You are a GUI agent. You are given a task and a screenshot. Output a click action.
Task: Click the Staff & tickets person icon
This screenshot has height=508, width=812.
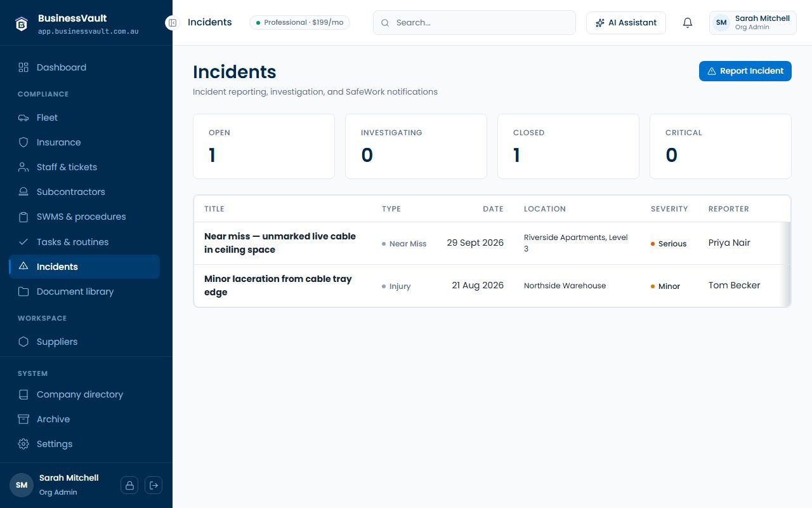[x=23, y=167]
